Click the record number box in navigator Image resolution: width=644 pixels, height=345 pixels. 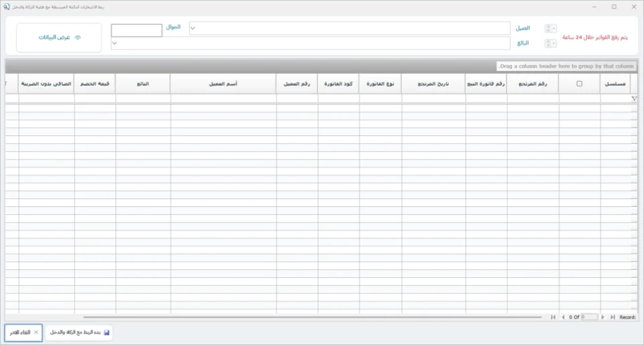589,317
